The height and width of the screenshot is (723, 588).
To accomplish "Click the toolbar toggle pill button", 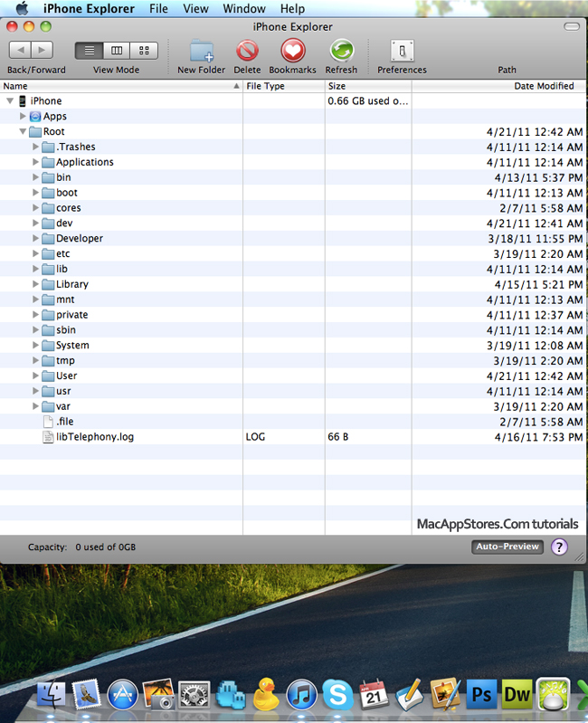I will [x=572, y=27].
